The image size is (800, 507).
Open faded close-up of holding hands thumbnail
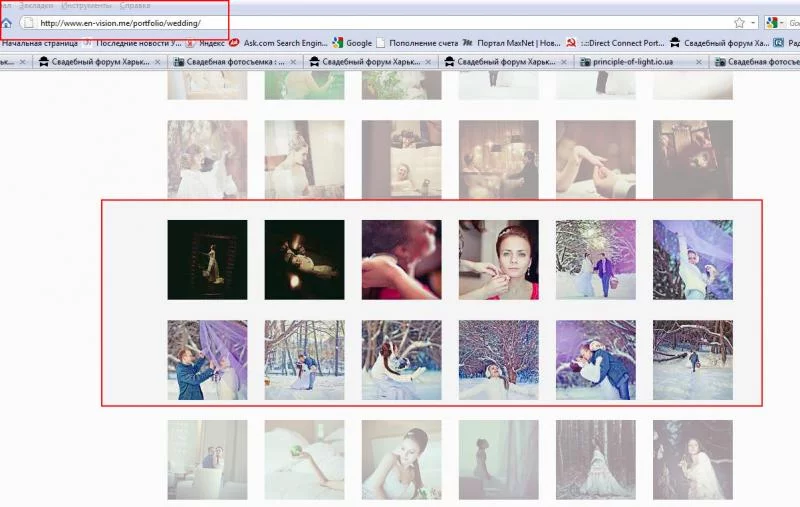(x=596, y=160)
